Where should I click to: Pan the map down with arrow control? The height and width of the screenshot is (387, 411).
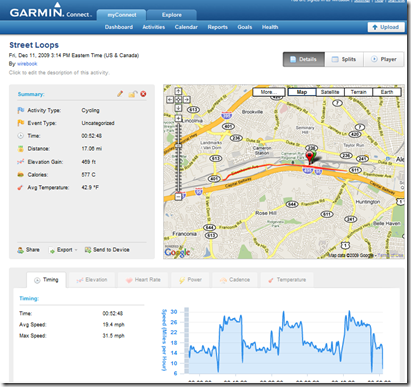178,108
